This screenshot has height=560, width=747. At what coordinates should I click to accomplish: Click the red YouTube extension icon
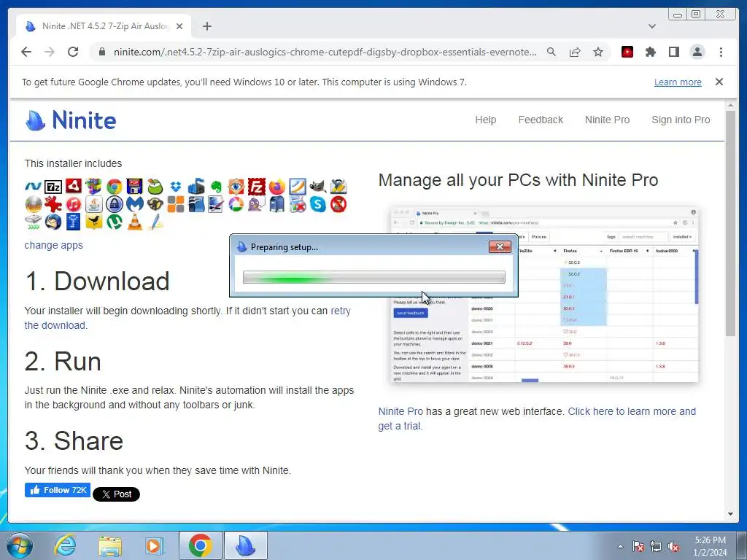point(627,52)
